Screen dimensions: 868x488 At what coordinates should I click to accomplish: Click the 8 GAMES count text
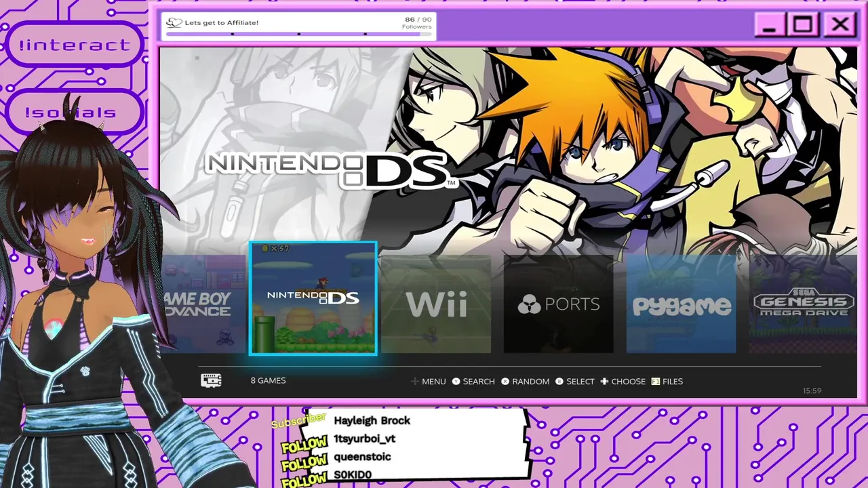(269, 380)
